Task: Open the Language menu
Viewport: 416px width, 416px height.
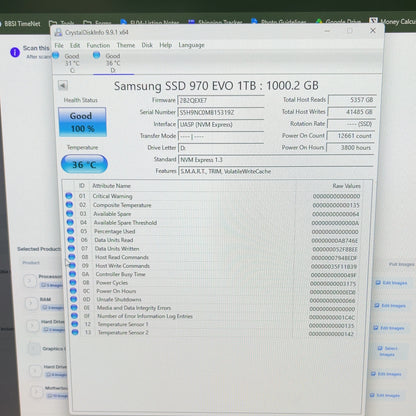Action: click(x=191, y=45)
